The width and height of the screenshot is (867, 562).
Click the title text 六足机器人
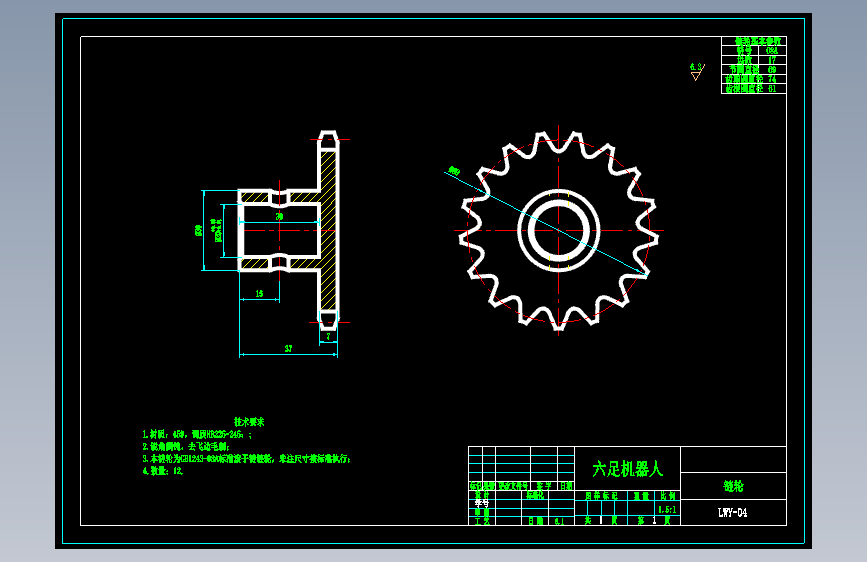[628, 469]
